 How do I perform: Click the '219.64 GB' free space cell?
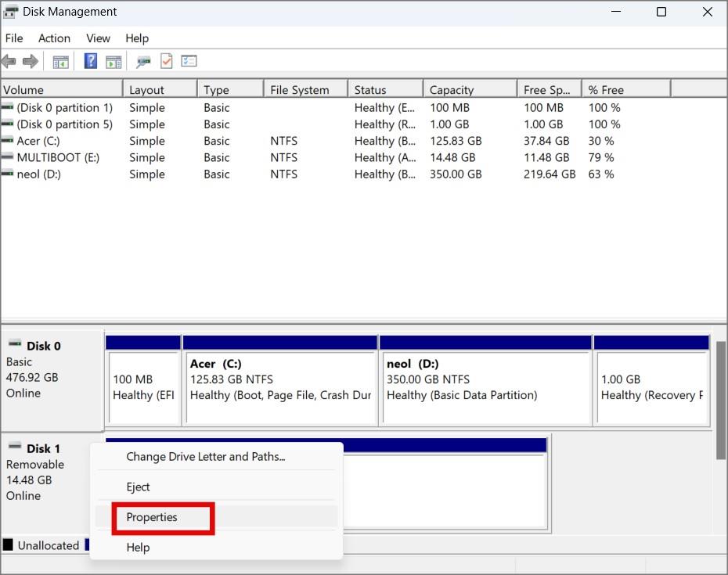point(550,174)
